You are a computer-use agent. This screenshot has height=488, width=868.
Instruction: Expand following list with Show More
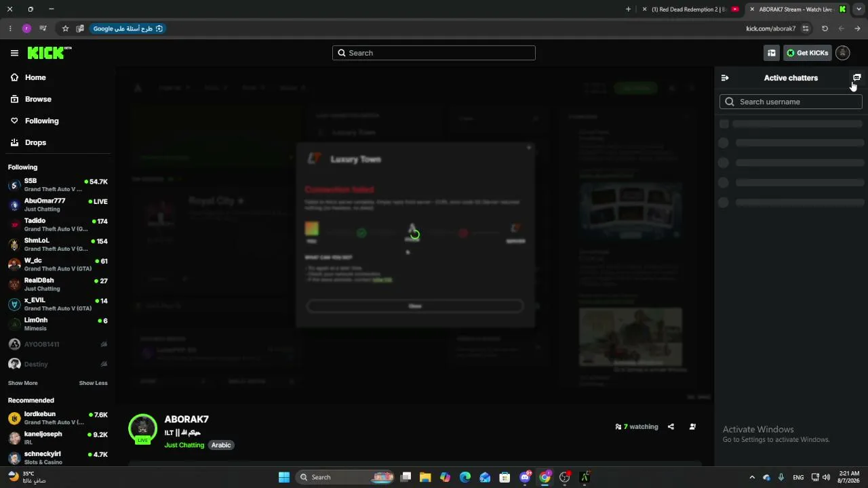(23, 383)
